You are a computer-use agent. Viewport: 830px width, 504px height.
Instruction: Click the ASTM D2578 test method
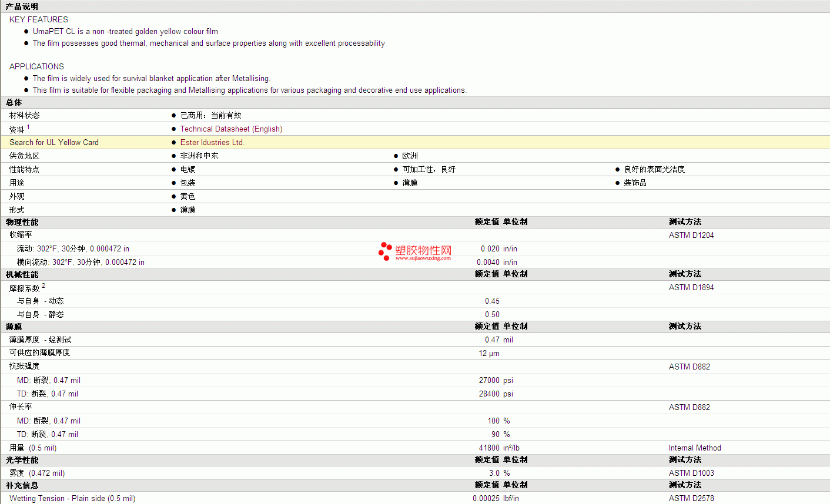tap(691, 498)
